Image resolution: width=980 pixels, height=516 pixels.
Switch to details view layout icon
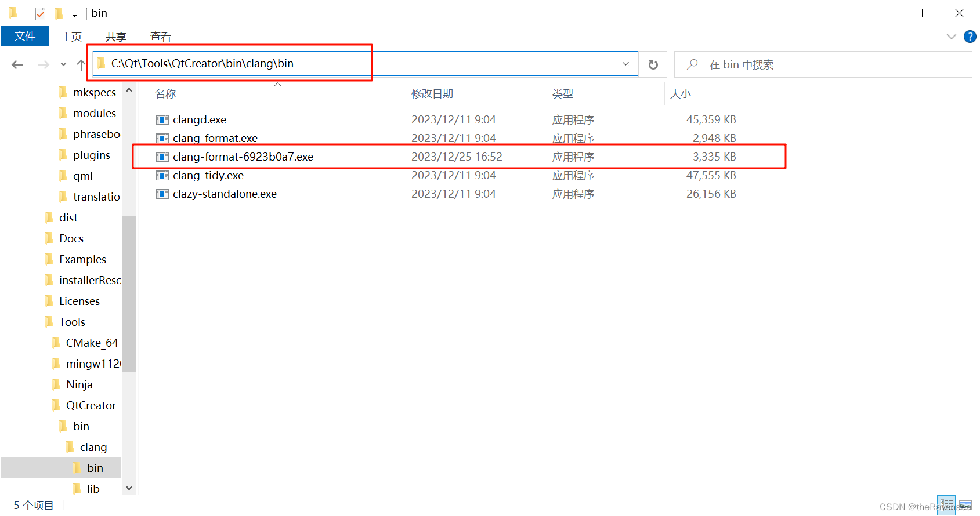(946, 505)
